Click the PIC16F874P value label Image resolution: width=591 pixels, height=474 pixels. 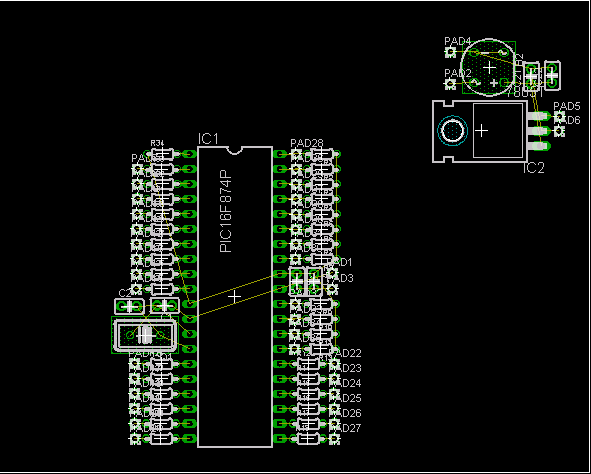pyautogui.click(x=226, y=210)
